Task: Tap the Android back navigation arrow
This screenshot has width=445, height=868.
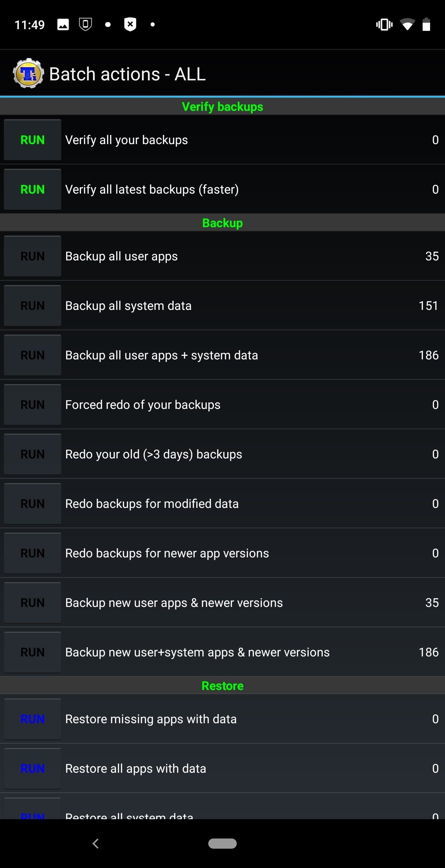Action: point(96,843)
